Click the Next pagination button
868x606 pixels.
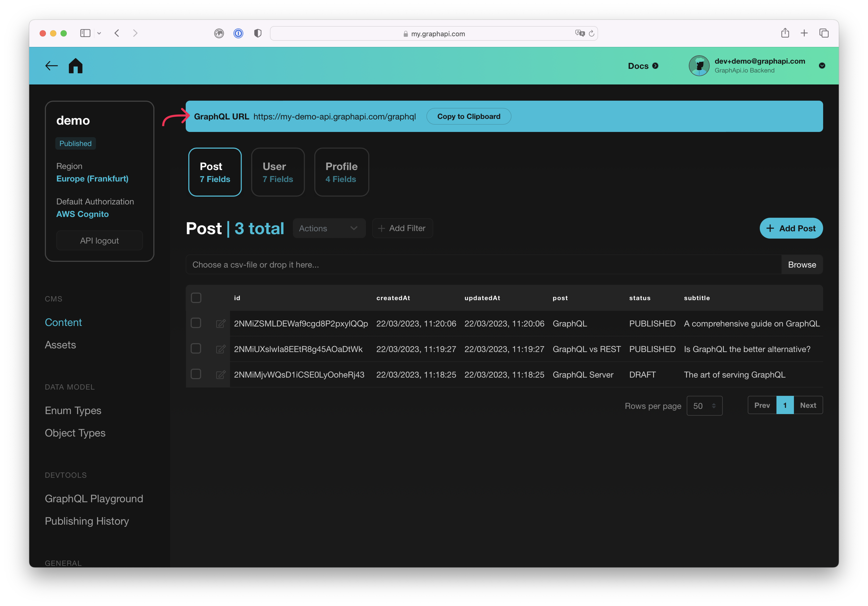pyautogui.click(x=808, y=405)
